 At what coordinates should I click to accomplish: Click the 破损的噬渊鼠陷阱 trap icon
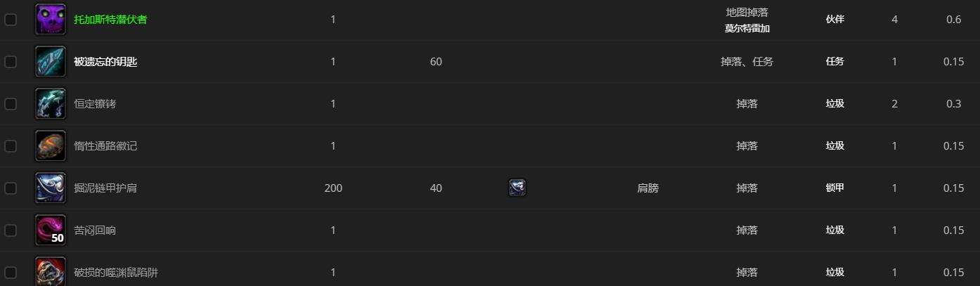point(51,272)
